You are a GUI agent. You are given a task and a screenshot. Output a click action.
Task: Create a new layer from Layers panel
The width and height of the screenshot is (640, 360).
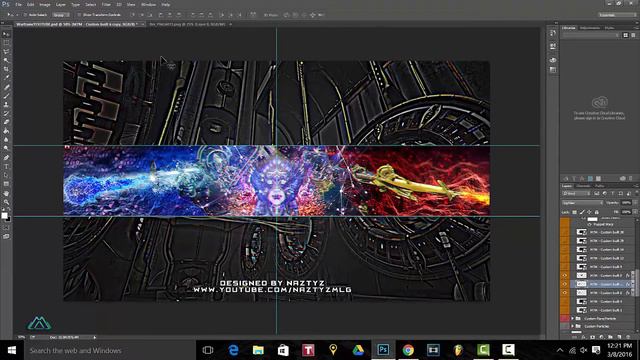click(x=619, y=337)
